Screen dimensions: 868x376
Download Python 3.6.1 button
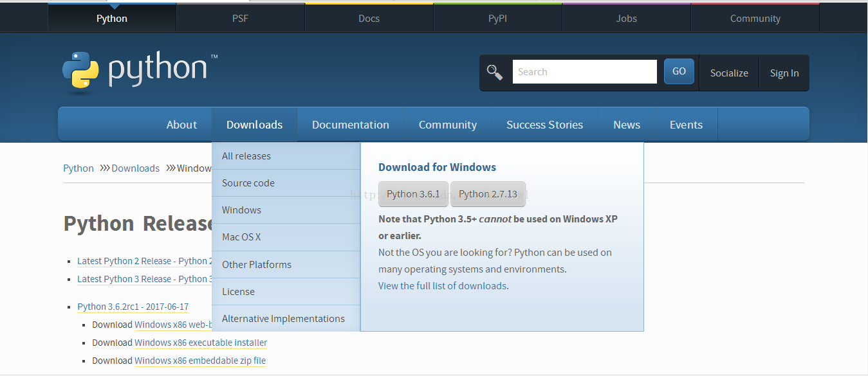(413, 194)
